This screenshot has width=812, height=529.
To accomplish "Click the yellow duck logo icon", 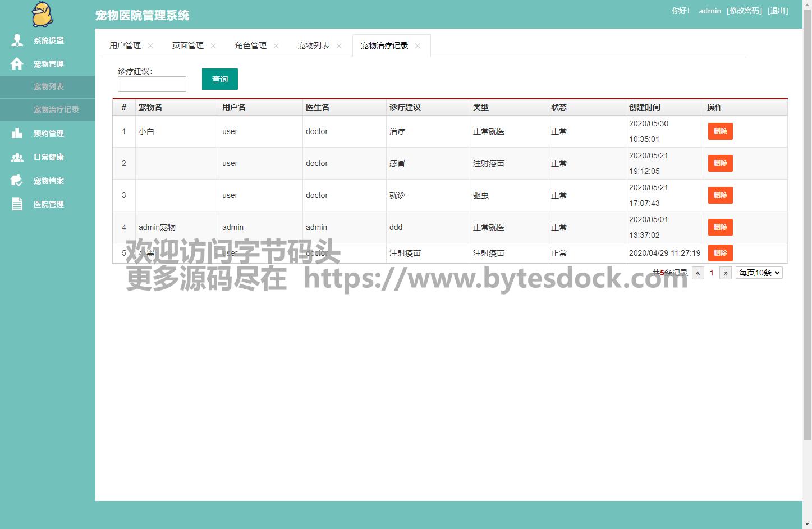I will coord(42,15).
